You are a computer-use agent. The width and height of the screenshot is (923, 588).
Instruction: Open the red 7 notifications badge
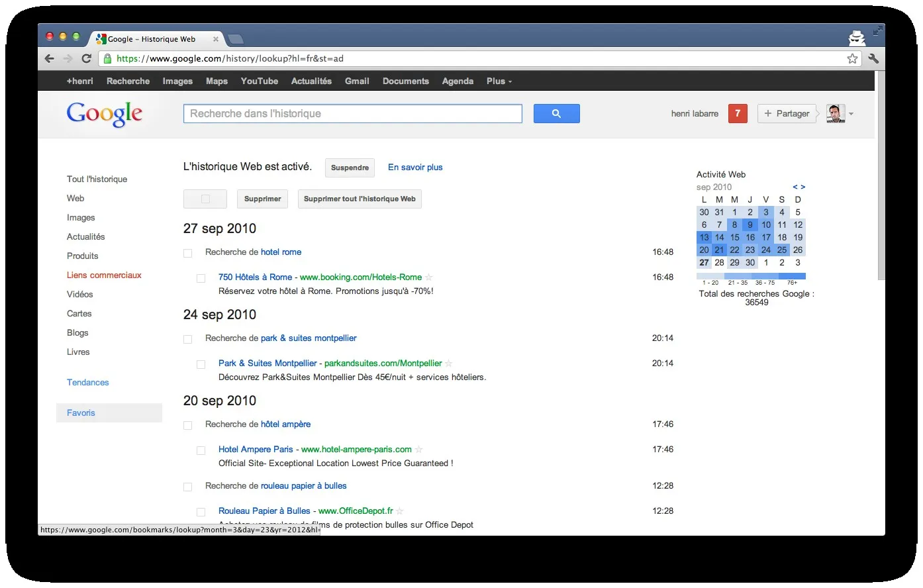(738, 113)
